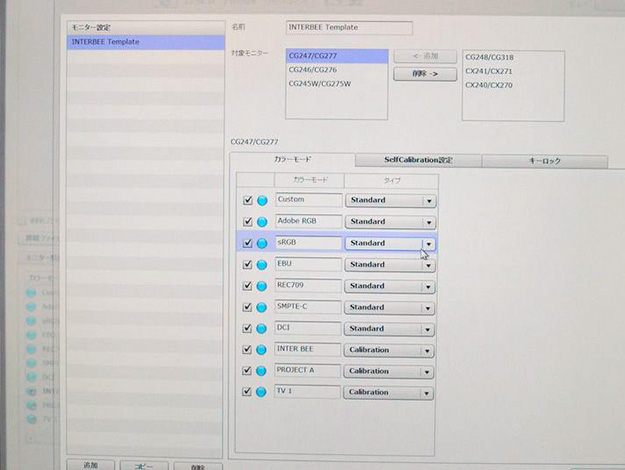The image size is (625, 470).
Task: Click the blue circle icon in DCI row
Action: coord(261,328)
